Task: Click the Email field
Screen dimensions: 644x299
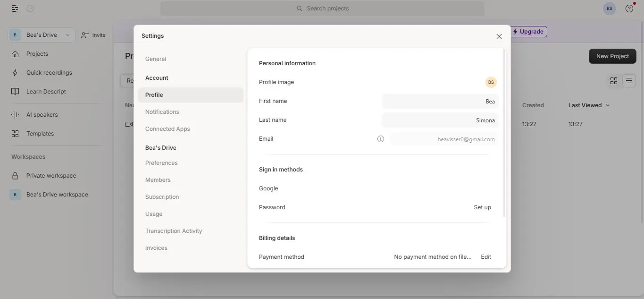Action: [x=444, y=139]
